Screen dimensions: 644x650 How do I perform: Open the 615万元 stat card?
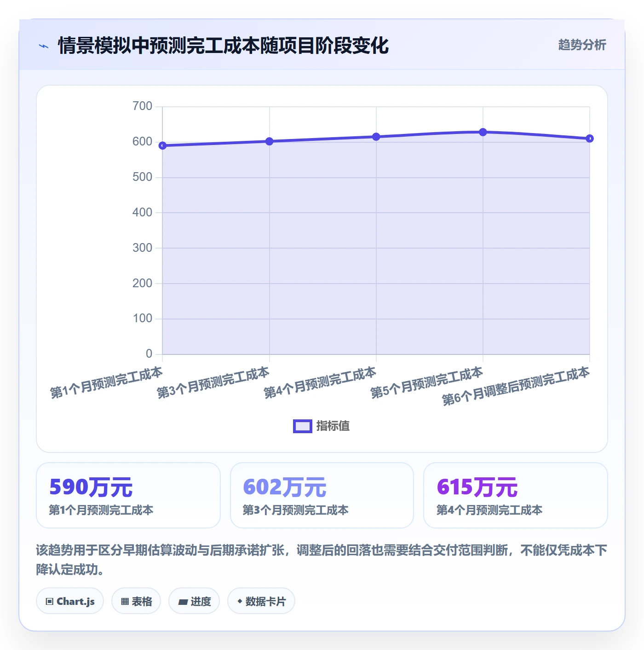click(516, 495)
